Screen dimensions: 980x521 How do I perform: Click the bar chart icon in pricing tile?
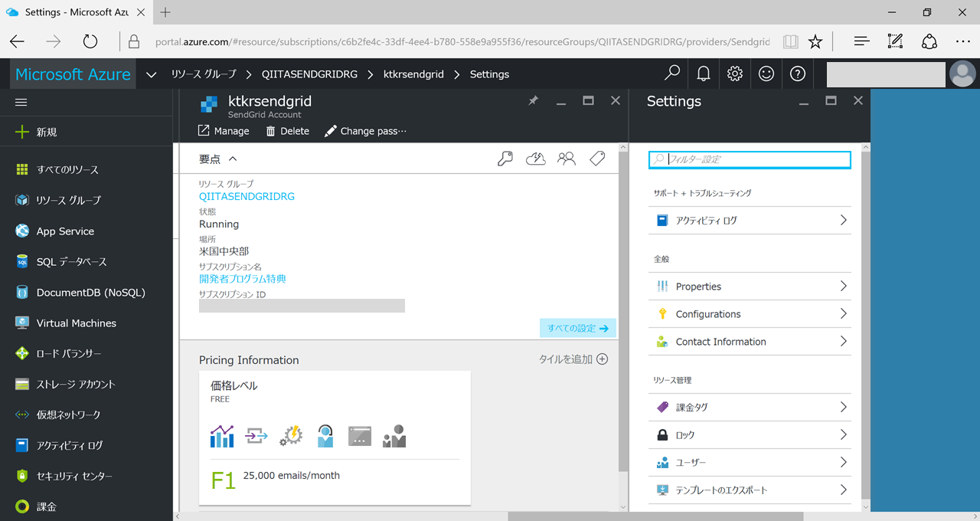(x=222, y=436)
